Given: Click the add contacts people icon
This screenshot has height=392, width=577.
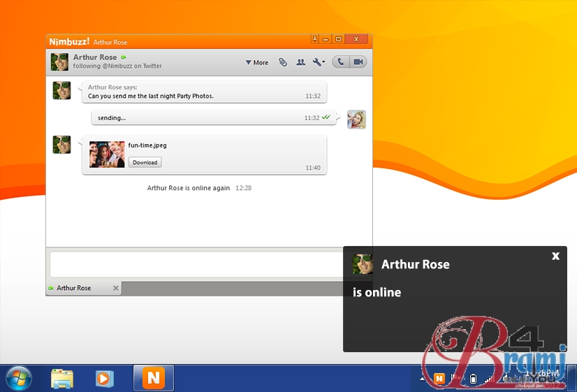Looking at the screenshot, I should (x=301, y=62).
